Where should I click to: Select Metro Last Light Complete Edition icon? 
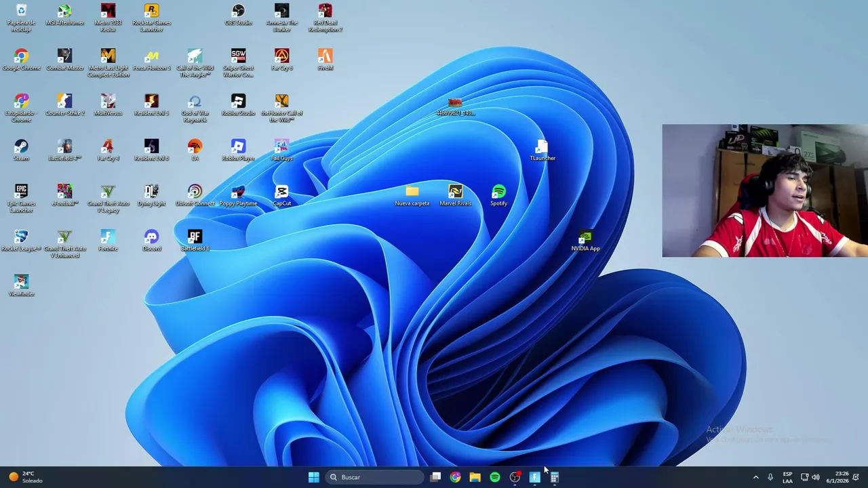pos(108,63)
